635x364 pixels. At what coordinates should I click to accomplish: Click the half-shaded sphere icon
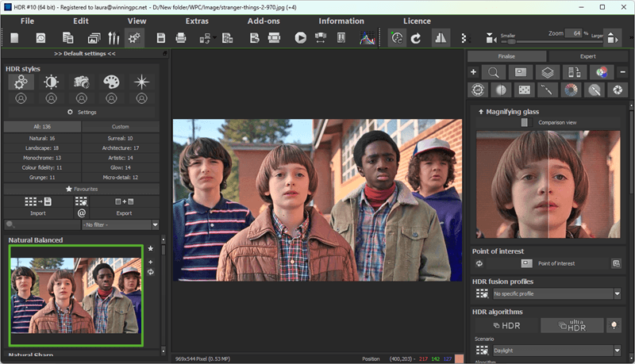(501, 90)
